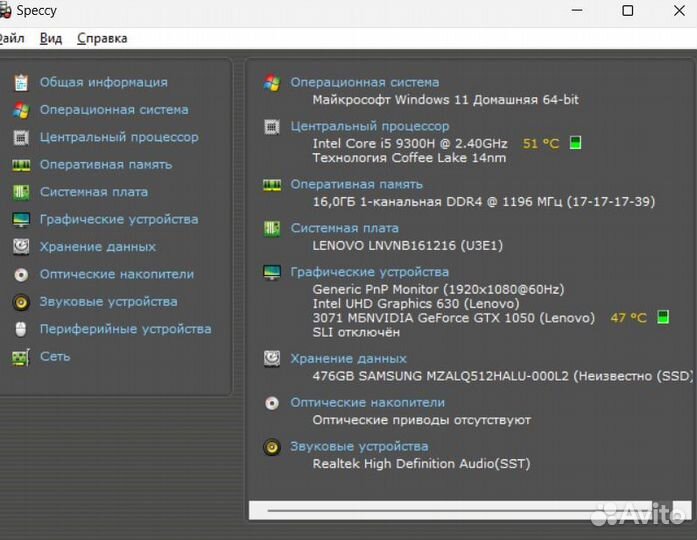
Task: Click the green temperature indicator beside 51 °C
Action: [x=575, y=143]
